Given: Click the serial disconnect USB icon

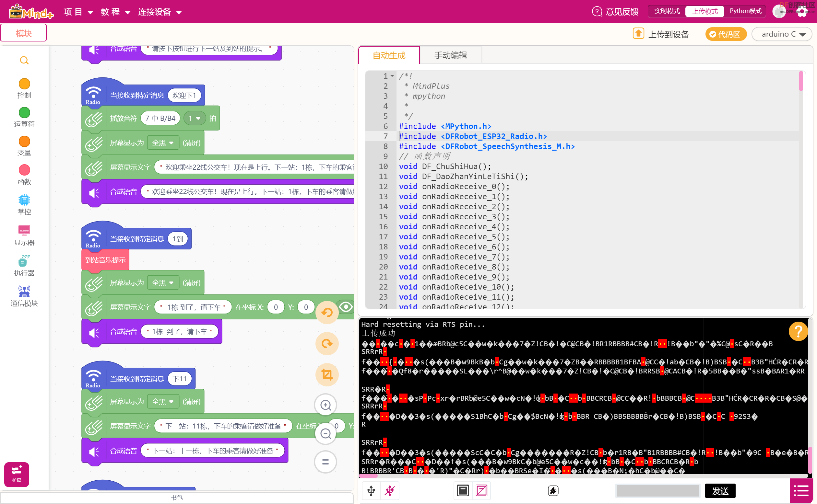Looking at the screenshot, I should 390,490.
